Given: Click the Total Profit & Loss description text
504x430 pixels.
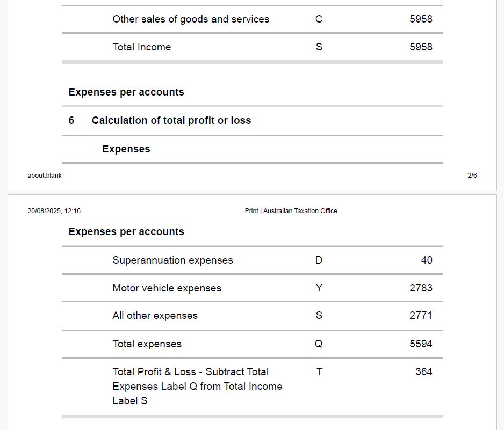Looking at the screenshot, I should click(x=197, y=386).
